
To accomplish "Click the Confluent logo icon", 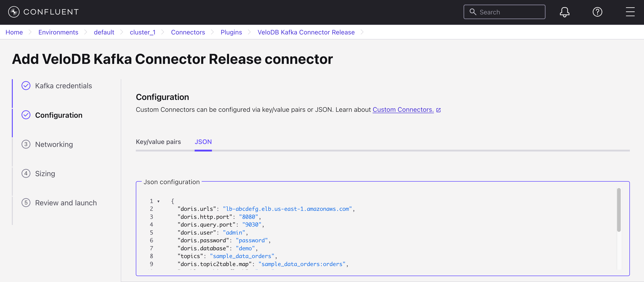I will click(x=13, y=12).
